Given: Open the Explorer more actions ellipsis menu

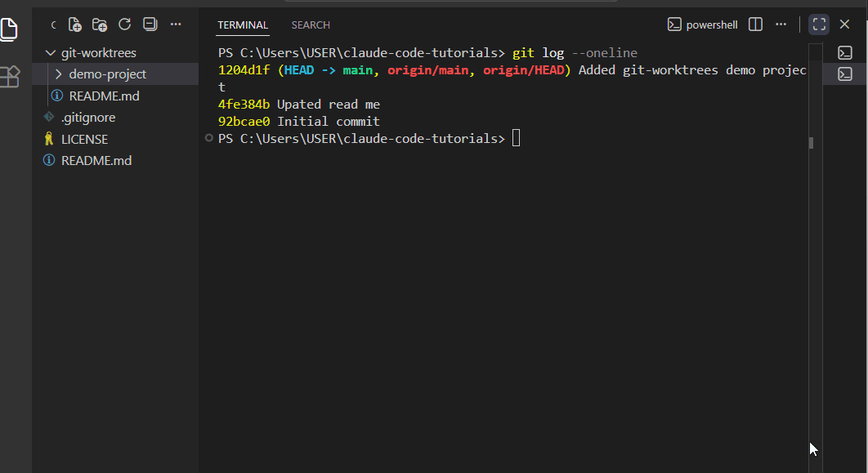Looking at the screenshot, I should click(x=175, y=25).
